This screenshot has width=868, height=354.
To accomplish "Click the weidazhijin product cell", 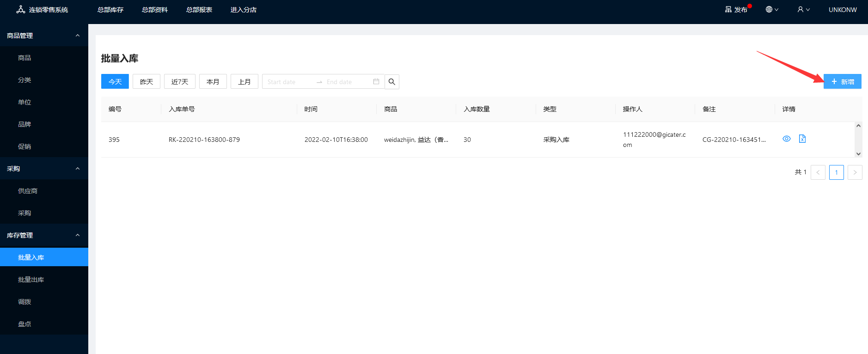I will click(x=416, y=140).
